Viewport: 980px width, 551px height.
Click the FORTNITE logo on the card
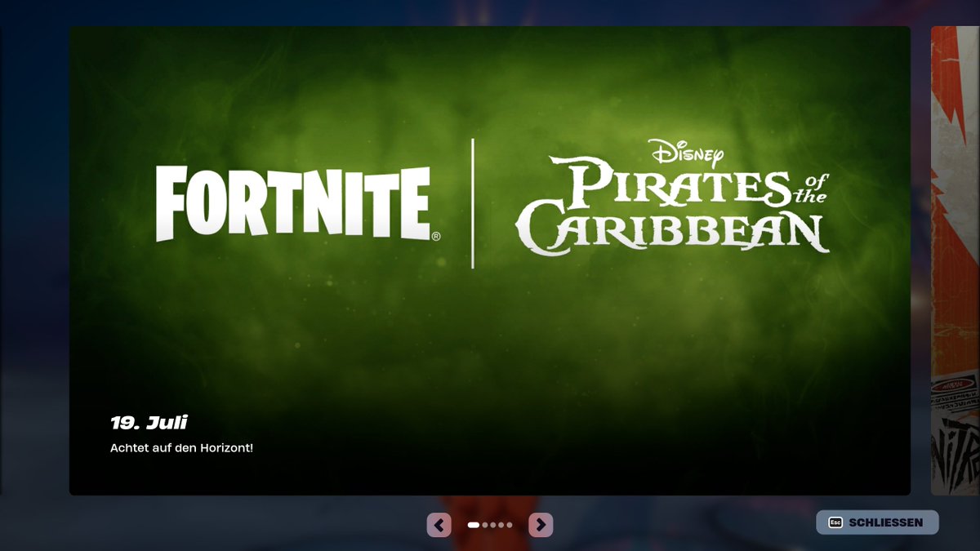[x=298, y=204]
